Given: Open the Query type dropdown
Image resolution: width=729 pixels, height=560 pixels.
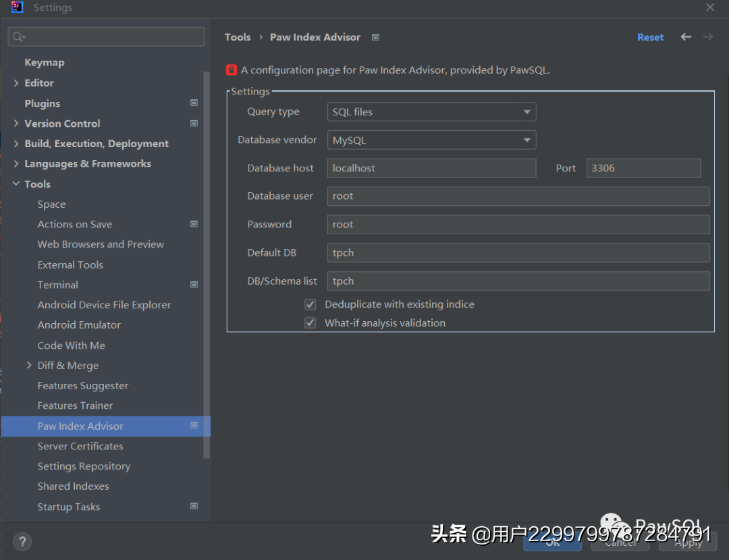Looking at the screenshot, I should coord(431,112).
